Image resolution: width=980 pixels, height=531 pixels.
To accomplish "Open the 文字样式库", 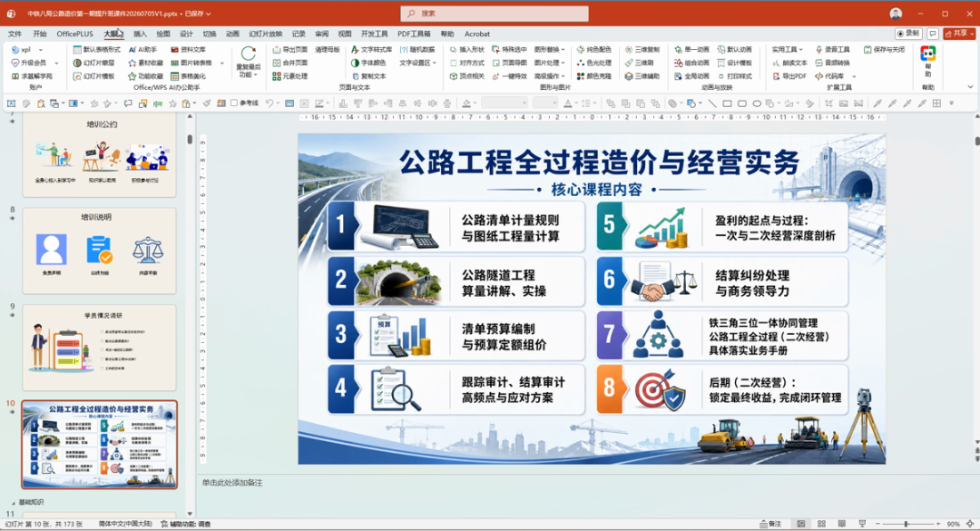I will pyautogui.click(x=371, y=49).
